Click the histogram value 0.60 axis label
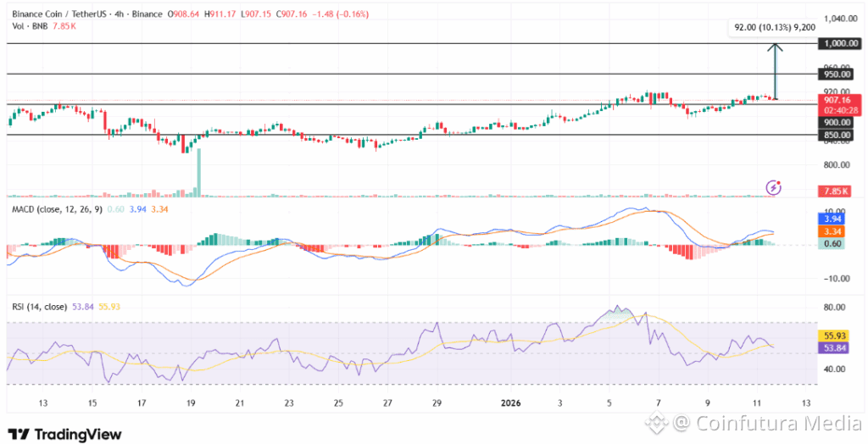Screen dimensions: 868x444 (831, 243)
